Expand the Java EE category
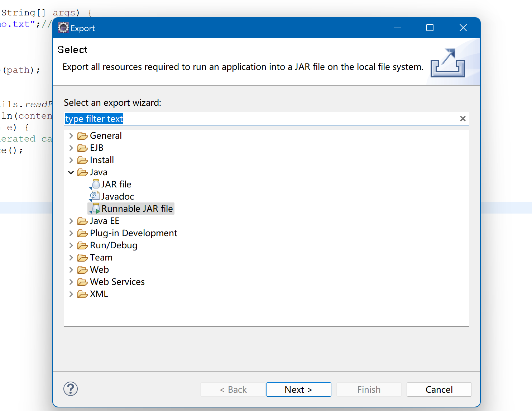 point(71,221)
